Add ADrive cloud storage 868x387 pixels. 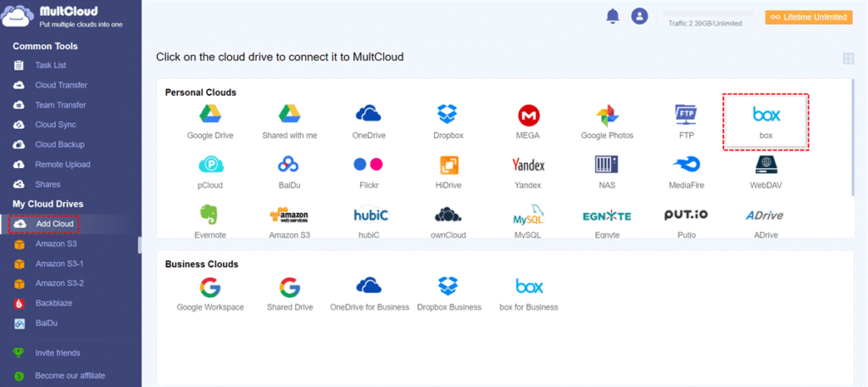(x=766, y=222)
